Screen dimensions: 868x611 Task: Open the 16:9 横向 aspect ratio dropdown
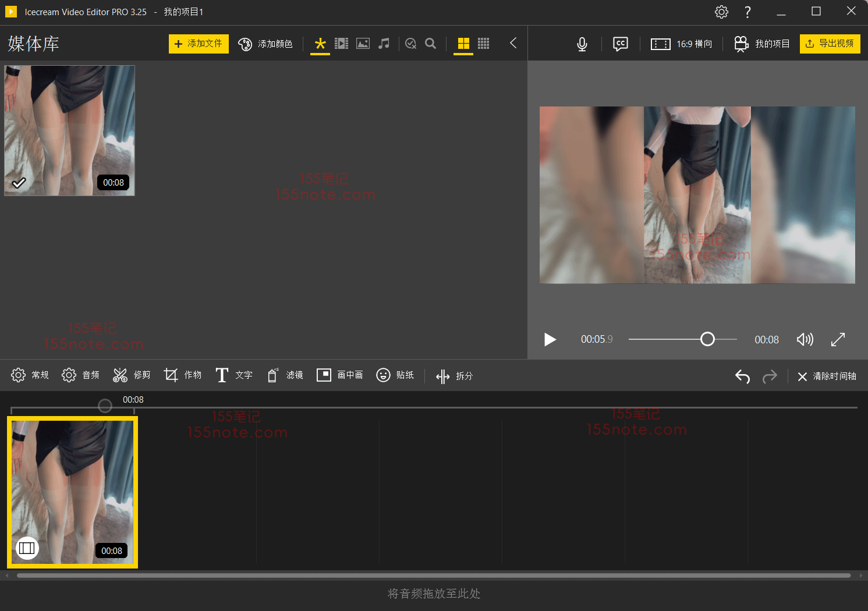[x=681, y=44]
